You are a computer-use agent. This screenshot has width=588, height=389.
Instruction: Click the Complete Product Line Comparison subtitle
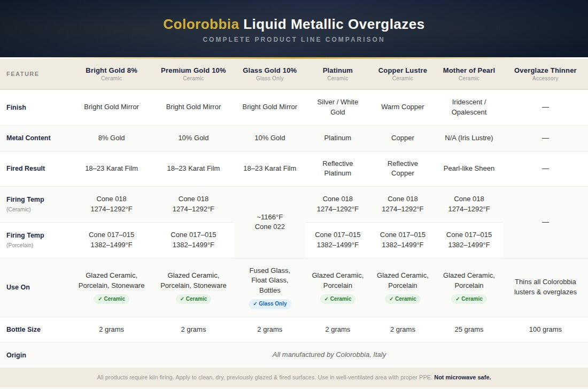[x=293, y=40]
